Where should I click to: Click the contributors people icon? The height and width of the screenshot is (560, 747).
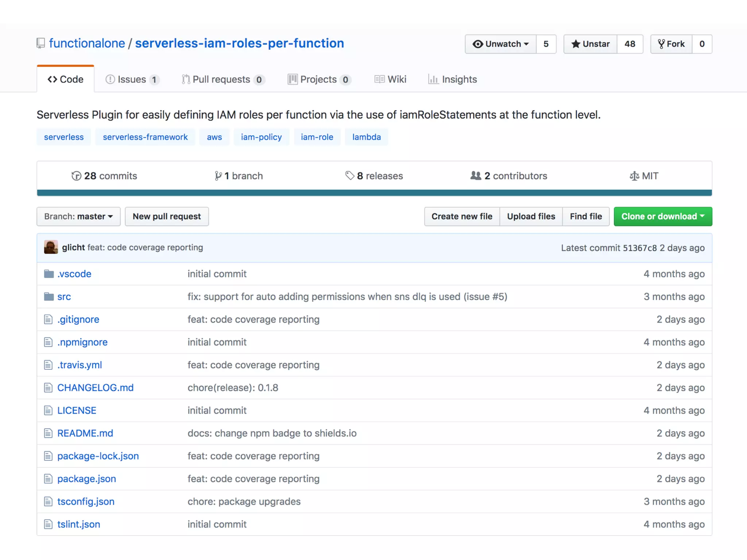click(475, 176)
